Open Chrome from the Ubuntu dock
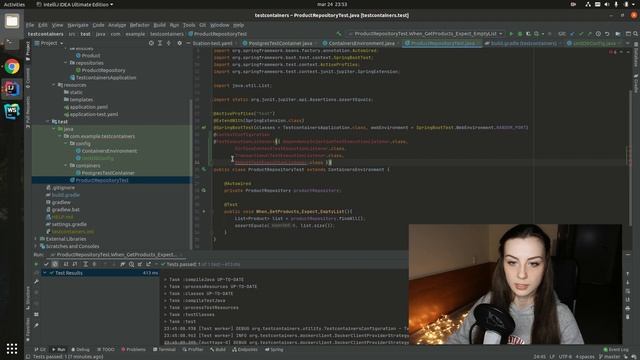This screenshot has width=640, height=360. [x=12, y=66]
